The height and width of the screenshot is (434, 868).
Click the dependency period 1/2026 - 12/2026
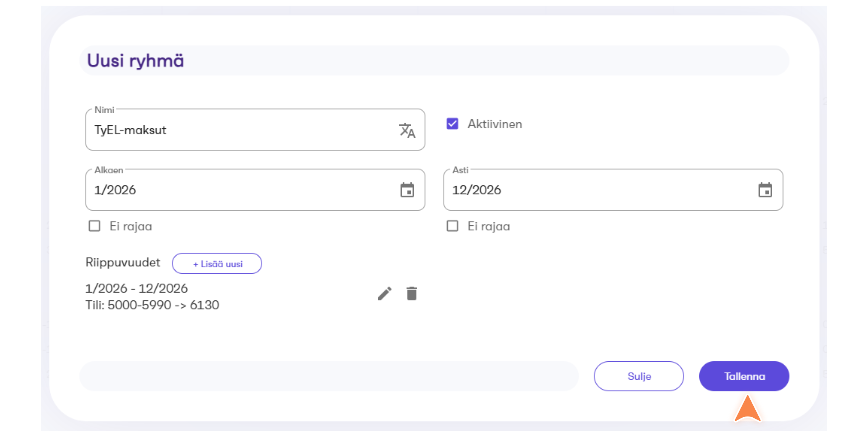pos(137,288)
